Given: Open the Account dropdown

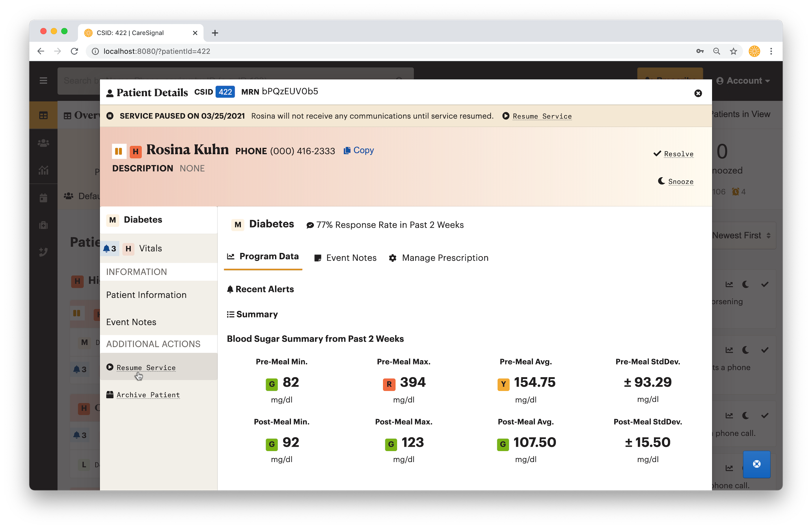Looking at the screenshot, I should 743,81.
